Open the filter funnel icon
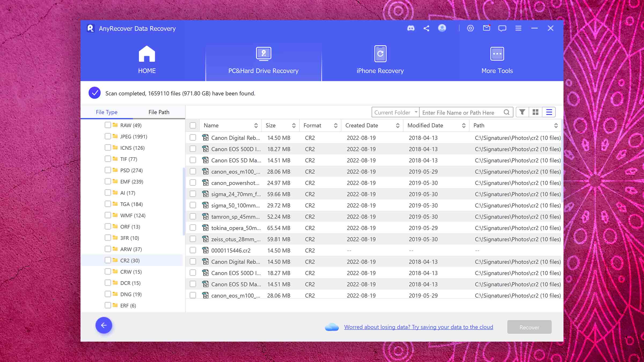The height and width of the screenshot is (362, 644). [522, 112]
